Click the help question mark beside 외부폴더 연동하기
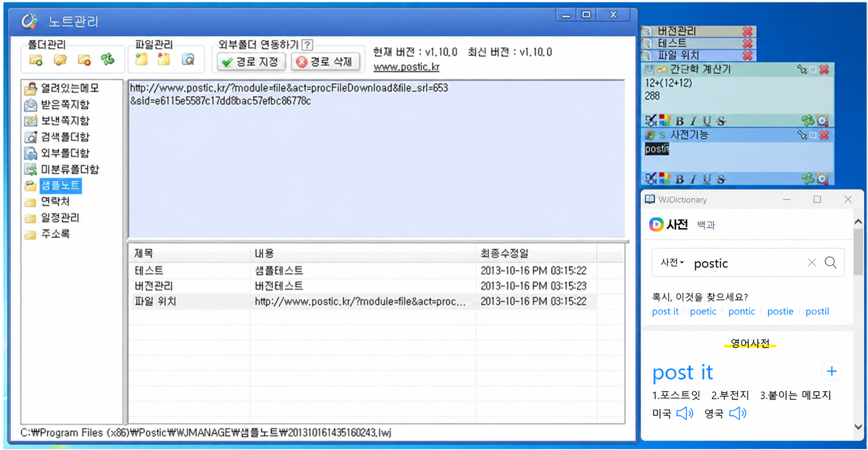The image size is (868, 450). pos(307,44)
